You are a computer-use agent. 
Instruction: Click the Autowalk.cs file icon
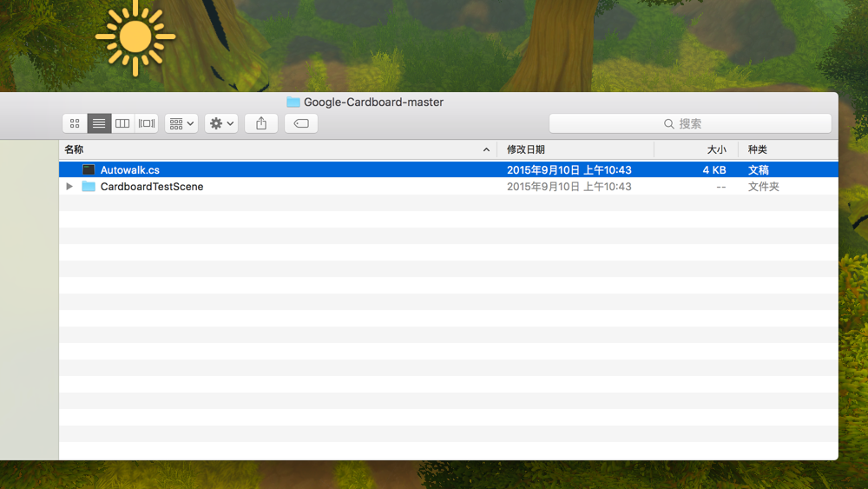(89, 169)
